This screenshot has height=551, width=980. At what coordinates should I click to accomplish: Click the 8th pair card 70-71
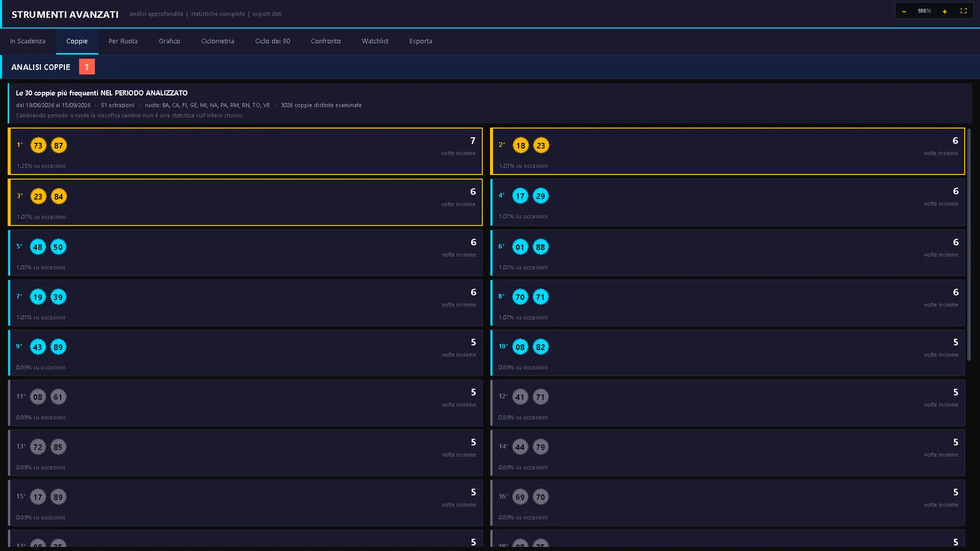pos(728,303)
